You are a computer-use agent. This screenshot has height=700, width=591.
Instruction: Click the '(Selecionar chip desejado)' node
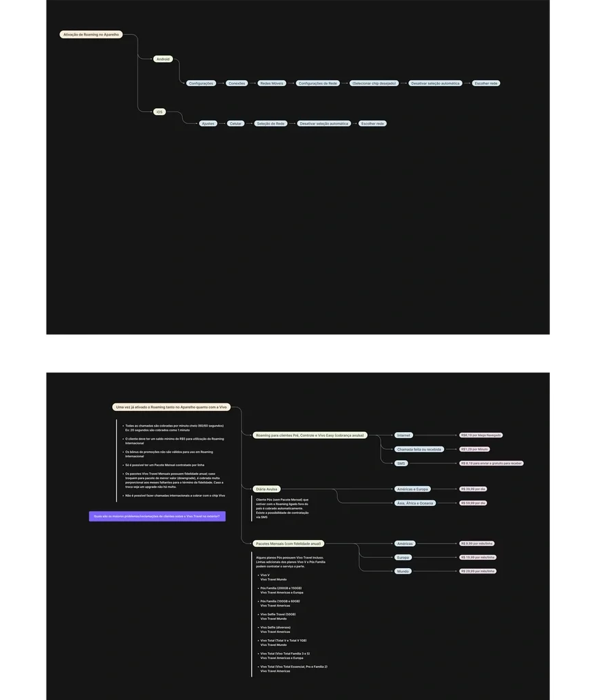pyautogui.click(x=374, y=83)
